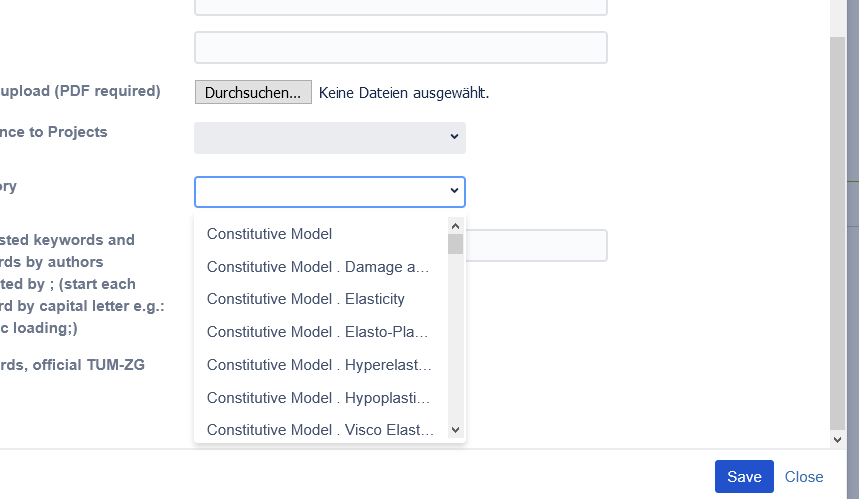Click the dropdown list scrollbar thumb
Screen dimensions: 859x499
tap(455, 244)
